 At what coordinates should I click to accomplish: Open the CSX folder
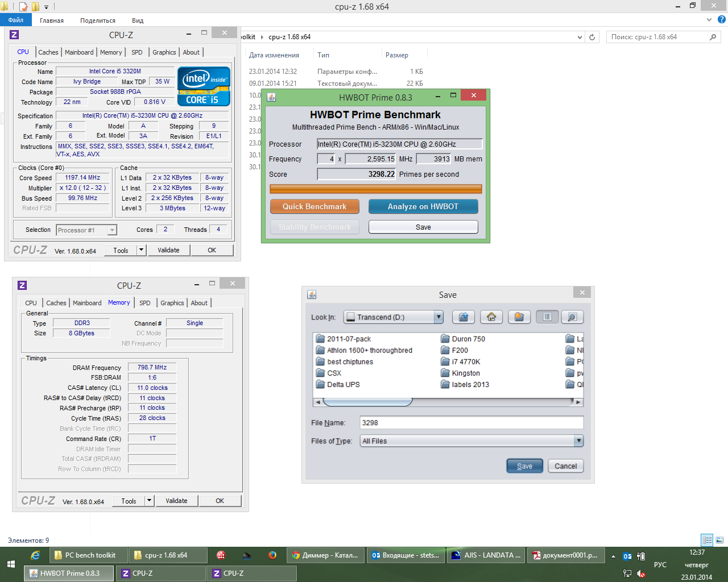click(329, 373)
